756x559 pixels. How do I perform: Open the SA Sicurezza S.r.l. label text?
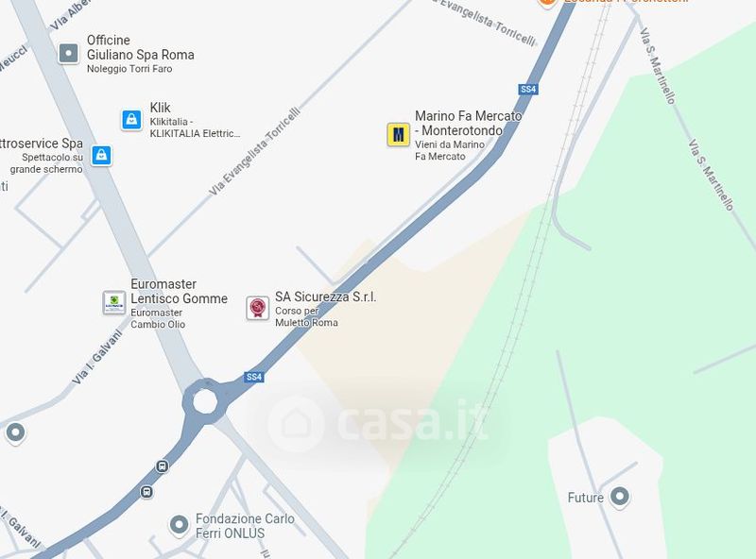[x=325, y=296]
